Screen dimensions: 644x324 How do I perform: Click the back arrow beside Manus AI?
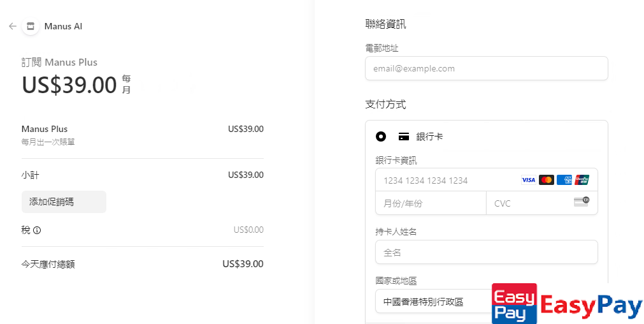(13, 26)
